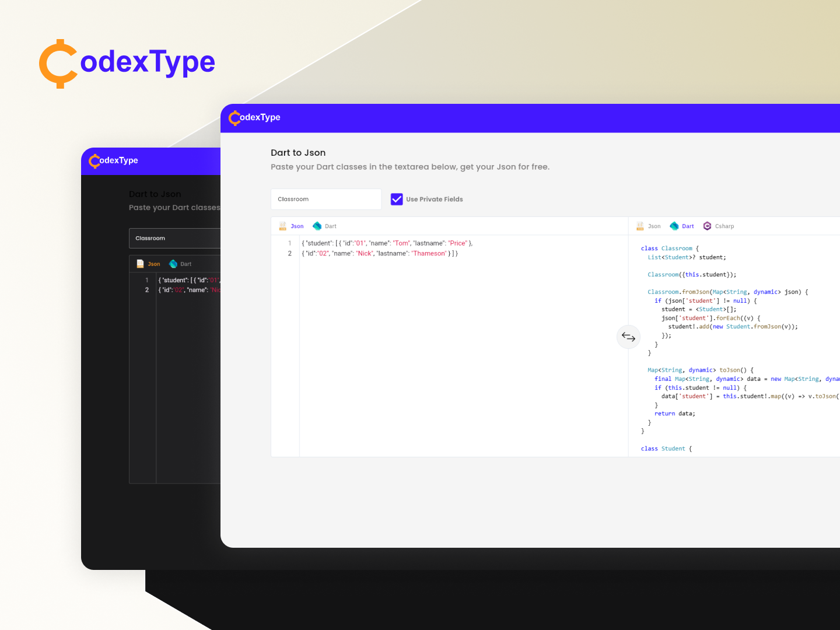Click the Dart logo icon beside the left pane's Dart tab
The image size is (840, 630).
[x=317, y=226]
